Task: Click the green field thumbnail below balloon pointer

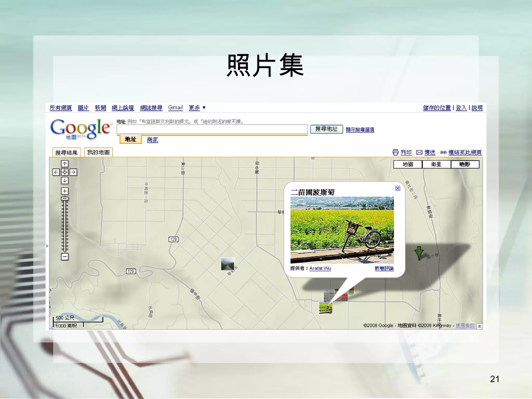Action: [326, 308]
